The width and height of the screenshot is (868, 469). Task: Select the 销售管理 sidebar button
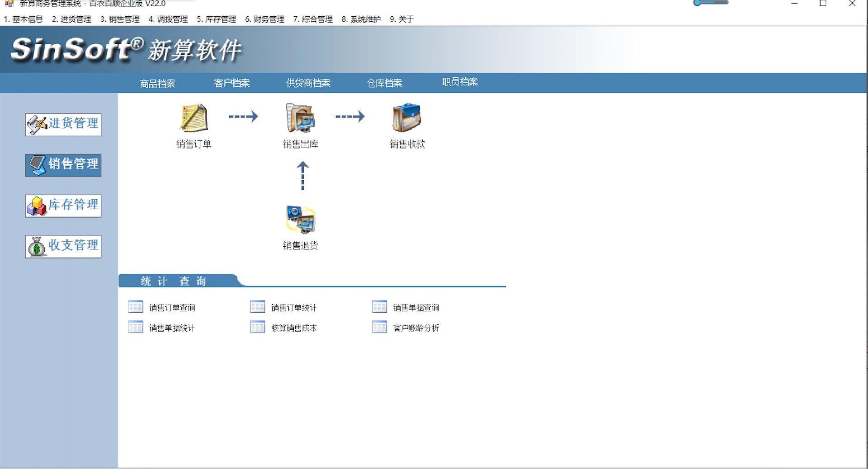[x=63, y=165]
